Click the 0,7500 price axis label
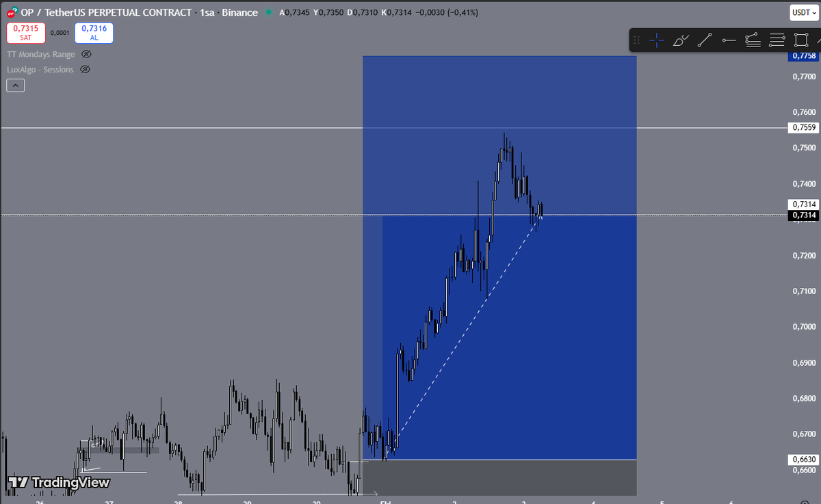Viewport: 821px width, 504px height. [804, 148]
